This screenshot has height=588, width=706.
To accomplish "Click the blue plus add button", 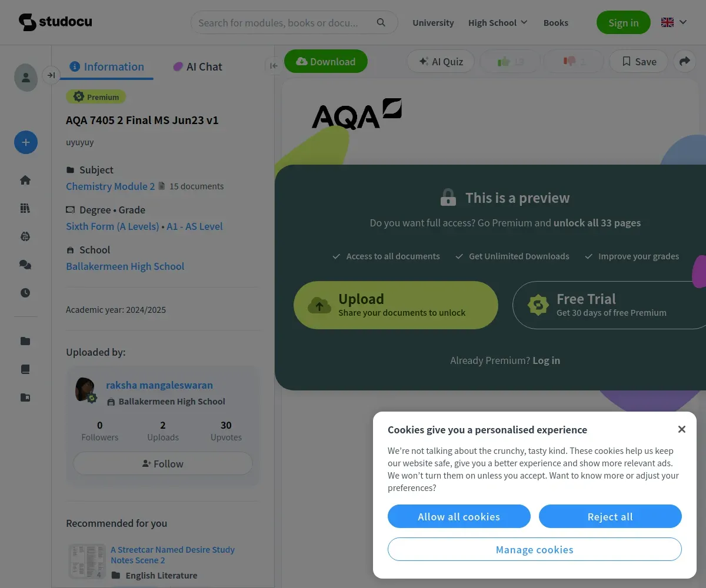I will (x=26, y=142).
